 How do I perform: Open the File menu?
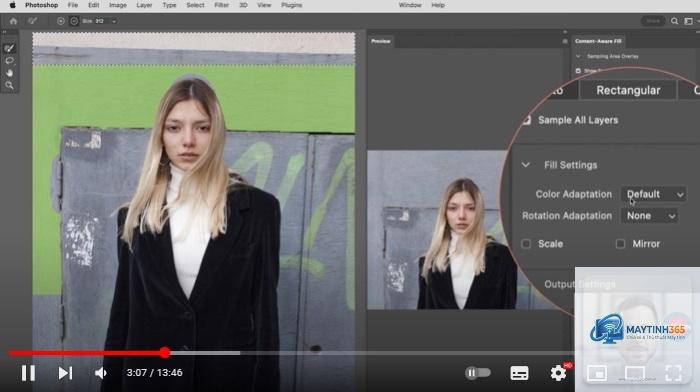pos(72,5)
